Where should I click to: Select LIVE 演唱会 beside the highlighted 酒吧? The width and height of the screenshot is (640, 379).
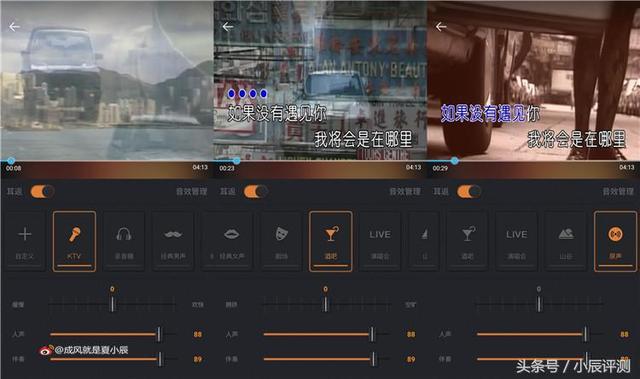coord(380,241)
